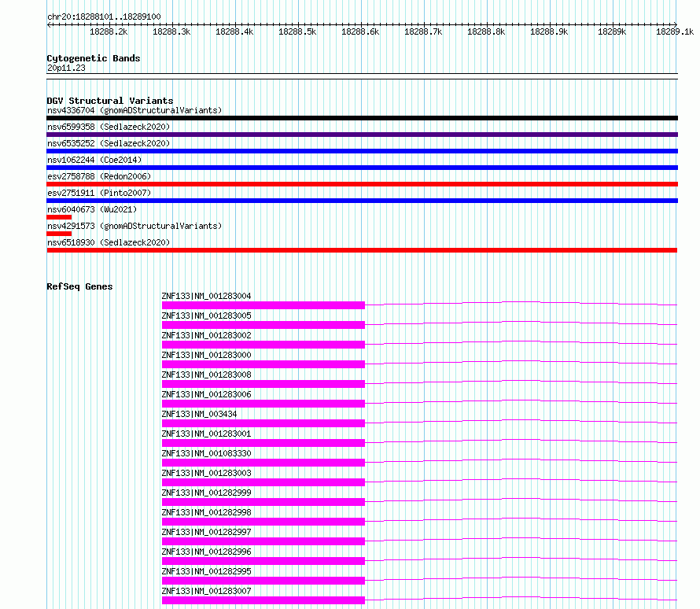Viewport: 700px width, 609px height.
Task: Select nsv4336704 (gnomADStructuralVariants) label
Action: 134,110
